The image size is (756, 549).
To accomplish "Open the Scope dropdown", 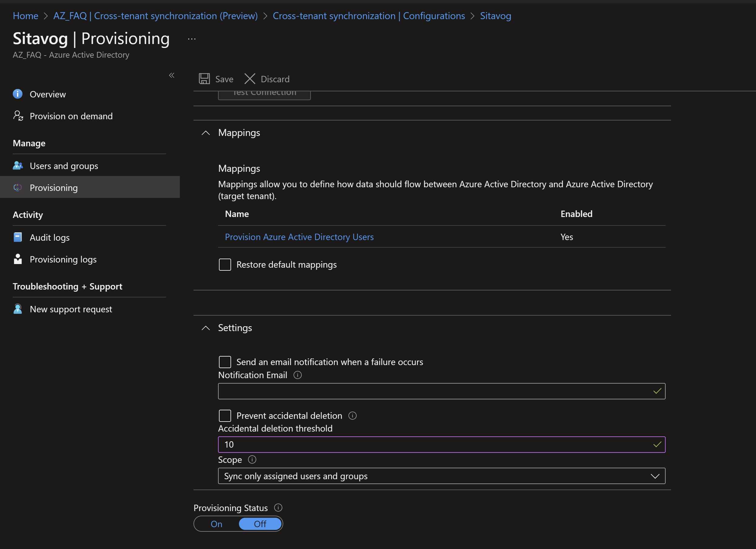I will click(x=442, y=476).
